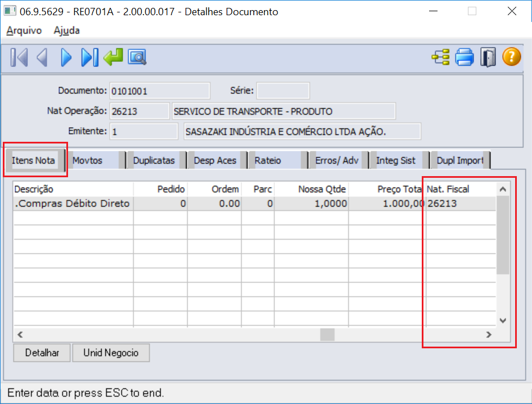Click the green go-to arrow icon
Viewport: 532px width, 404px height.
(x=114, y=57)
